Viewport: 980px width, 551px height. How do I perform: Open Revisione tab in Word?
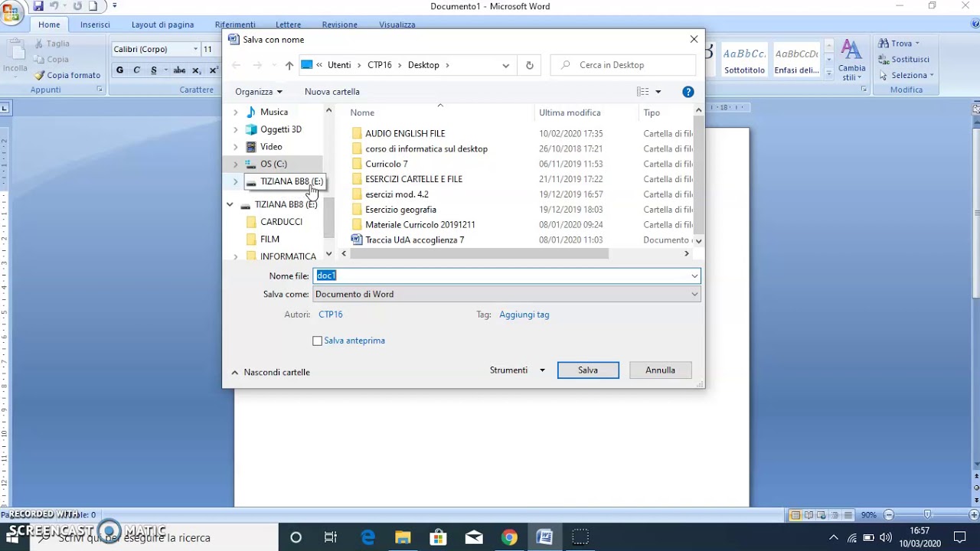tap(340, 24)
